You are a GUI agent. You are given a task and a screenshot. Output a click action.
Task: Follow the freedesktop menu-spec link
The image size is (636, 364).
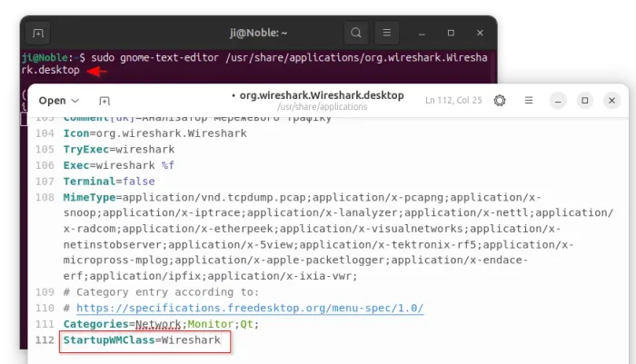[x=250, y=308]
